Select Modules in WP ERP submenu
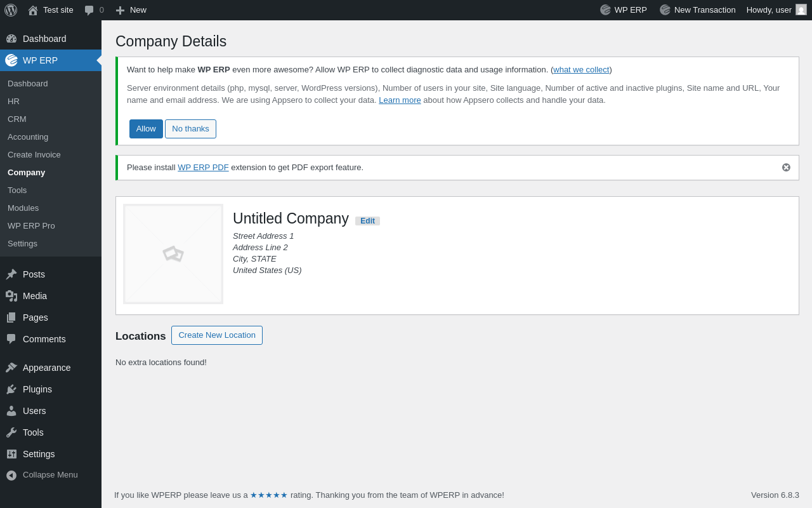The height and width of the screenshot is (508, 812). pos(23,208)
